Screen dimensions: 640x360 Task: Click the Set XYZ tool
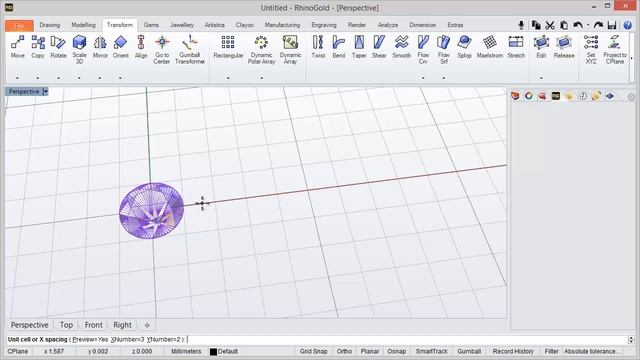coord(591,49)
